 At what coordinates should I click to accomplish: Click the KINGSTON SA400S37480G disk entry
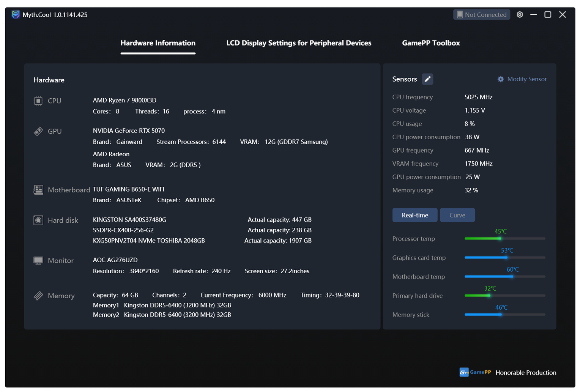[x=129, y=220]
